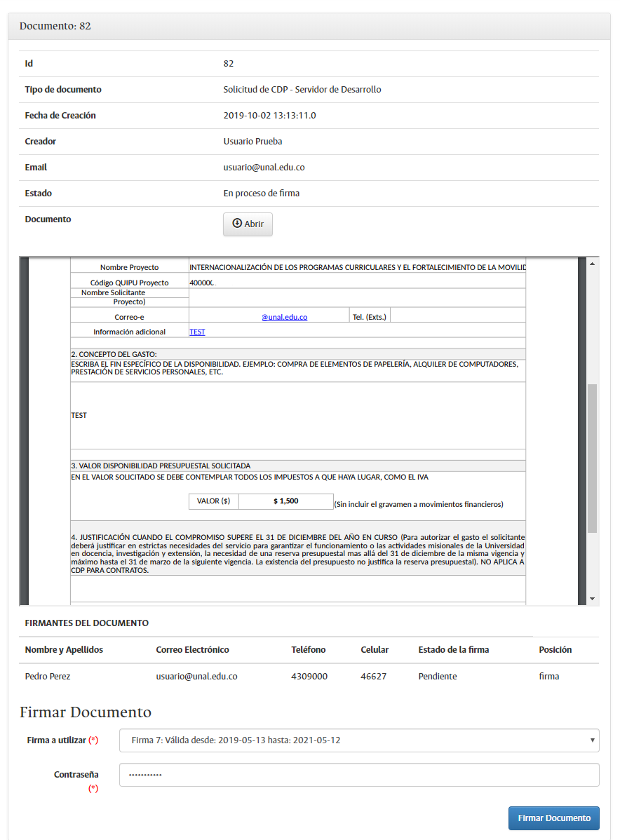Viewport: 620px width, 840px height.
Task: Click the 'firma' position cell
Action: pyautogui.click(x=548, y=677)
